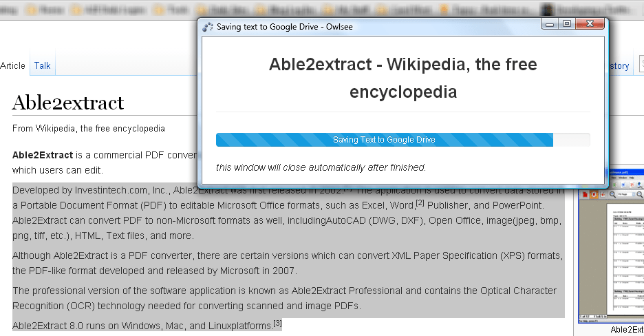Switch to the Talk tab
Viewport: 644px width, 336px height.
click(x=42, y=65)
